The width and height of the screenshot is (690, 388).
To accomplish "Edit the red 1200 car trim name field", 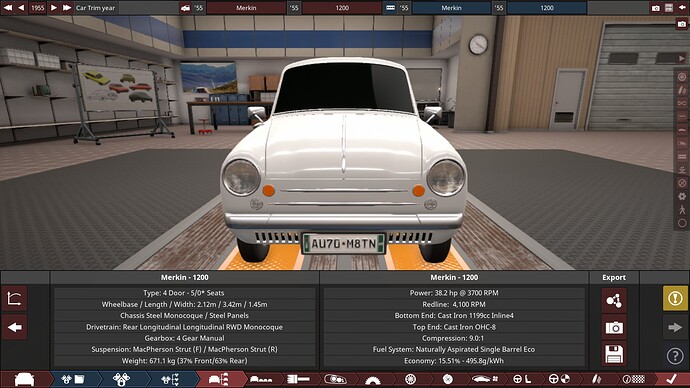I will [342, 8].
